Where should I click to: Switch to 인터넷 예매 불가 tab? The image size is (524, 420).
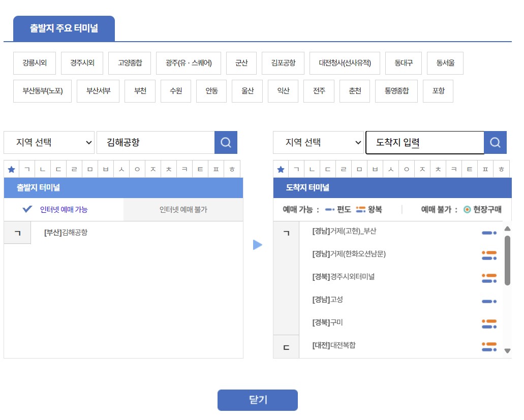(183, 210)
